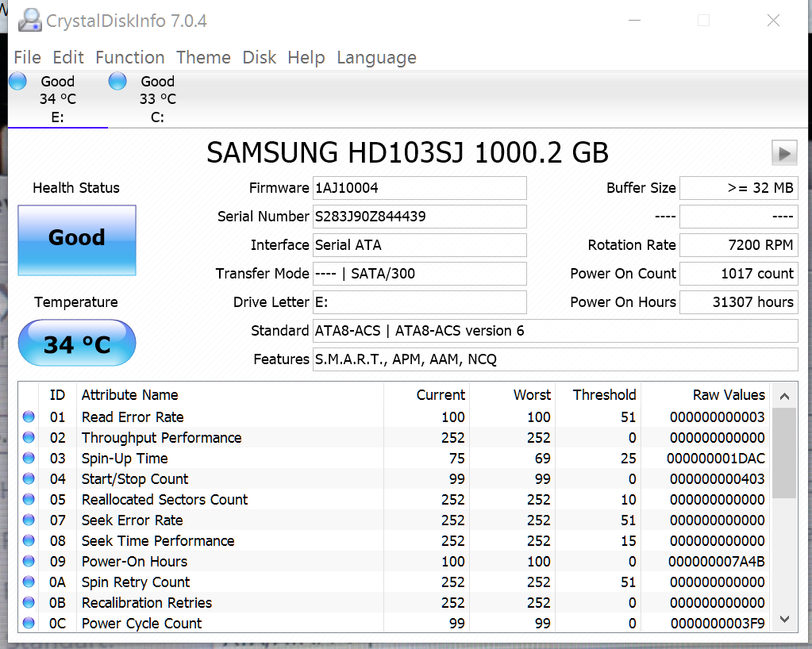
Task: Click the next disk arrow button
Action: [x=784, y=153]
